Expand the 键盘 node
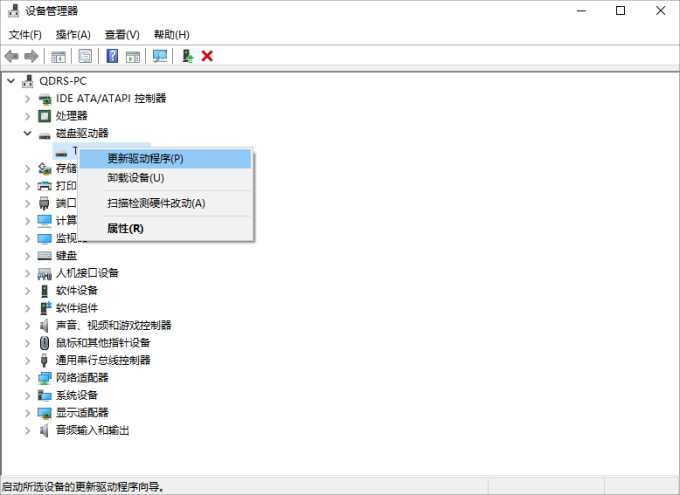Image resolution: width=680 pixels, height=495 pixels. click(28, 256)
